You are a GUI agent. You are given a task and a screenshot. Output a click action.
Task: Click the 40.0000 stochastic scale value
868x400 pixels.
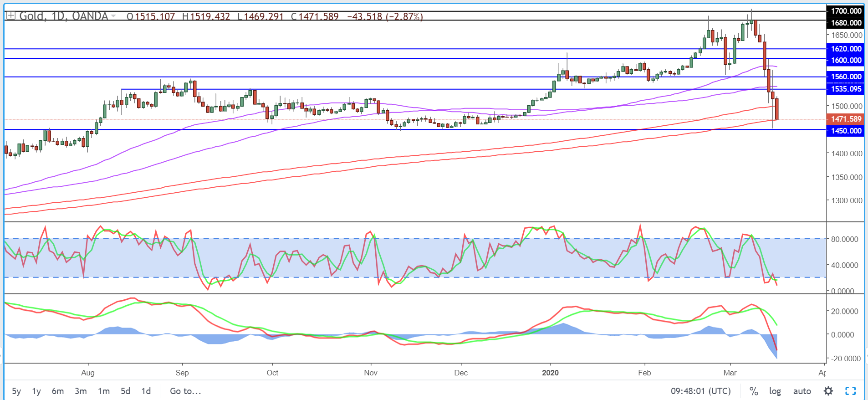click(845, 265)
